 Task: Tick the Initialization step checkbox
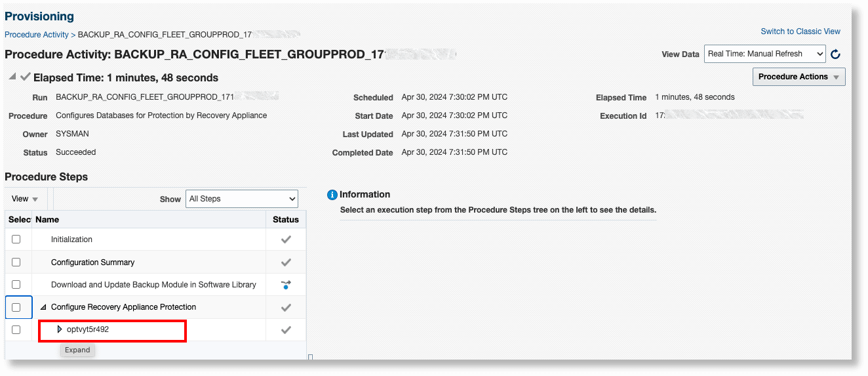click(16, 240)
